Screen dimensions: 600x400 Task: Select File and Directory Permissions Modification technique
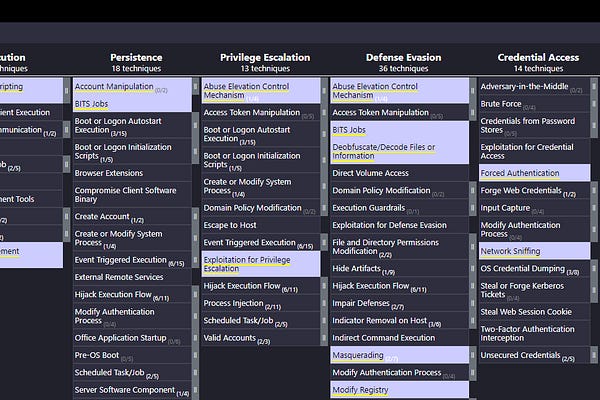(399, 247)
